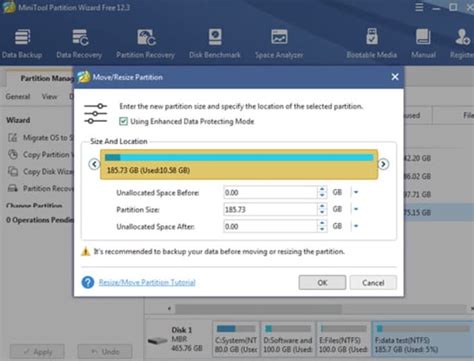This screenshot has width=474, height=361.
Task: Start Disk Benchmark
Action: pyautogui.click(x=215, y=43)
